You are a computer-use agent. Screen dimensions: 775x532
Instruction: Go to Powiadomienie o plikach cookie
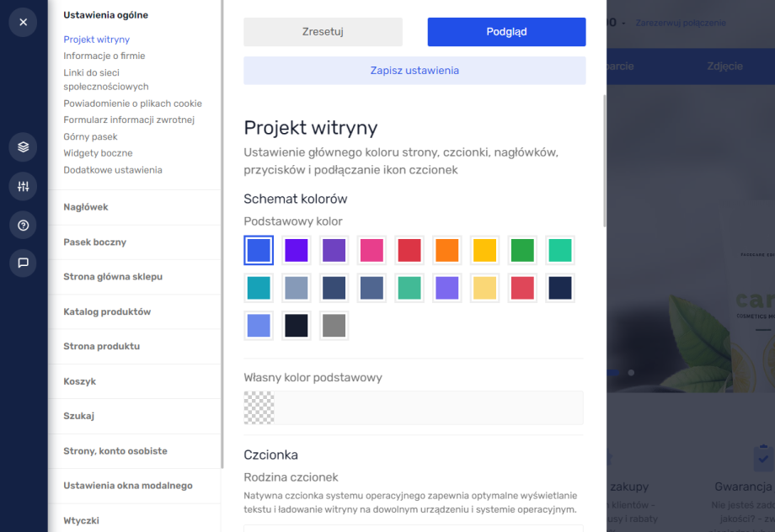[132, 104]
